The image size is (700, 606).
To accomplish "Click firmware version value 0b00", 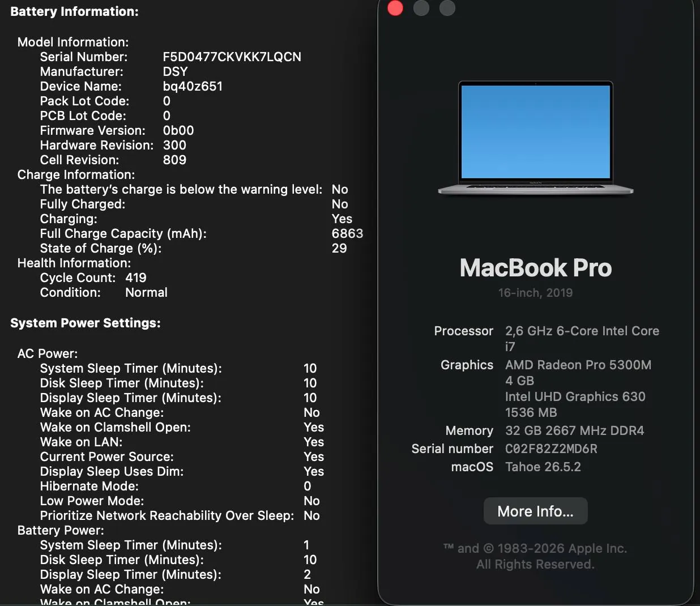I will pyautogui.click(x=178, y=130).
